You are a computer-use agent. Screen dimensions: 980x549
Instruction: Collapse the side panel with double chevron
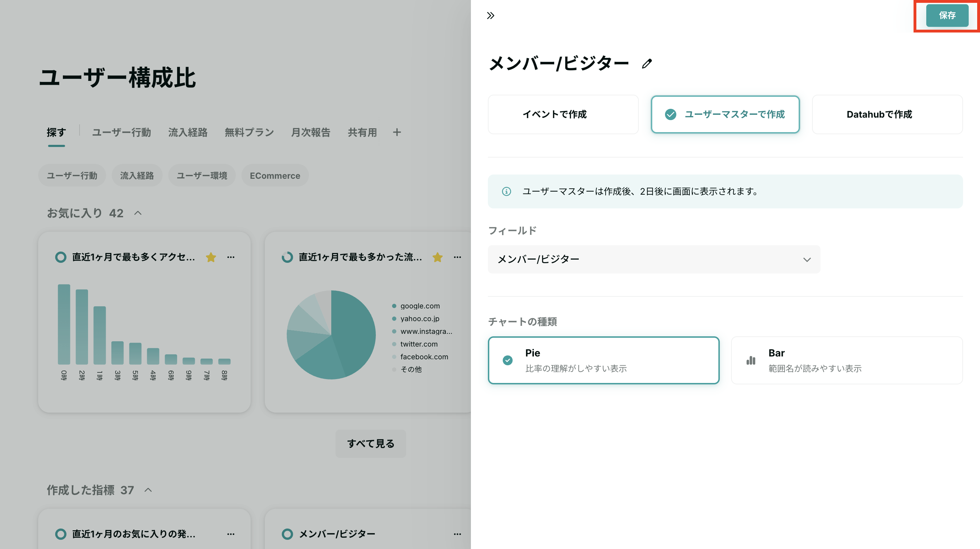(490, 16)
